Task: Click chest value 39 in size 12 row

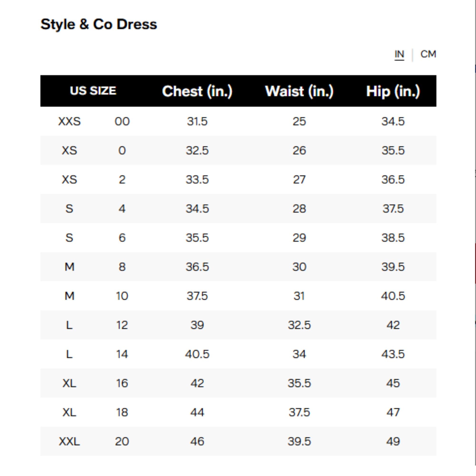Action: click(x=197, y=325)
